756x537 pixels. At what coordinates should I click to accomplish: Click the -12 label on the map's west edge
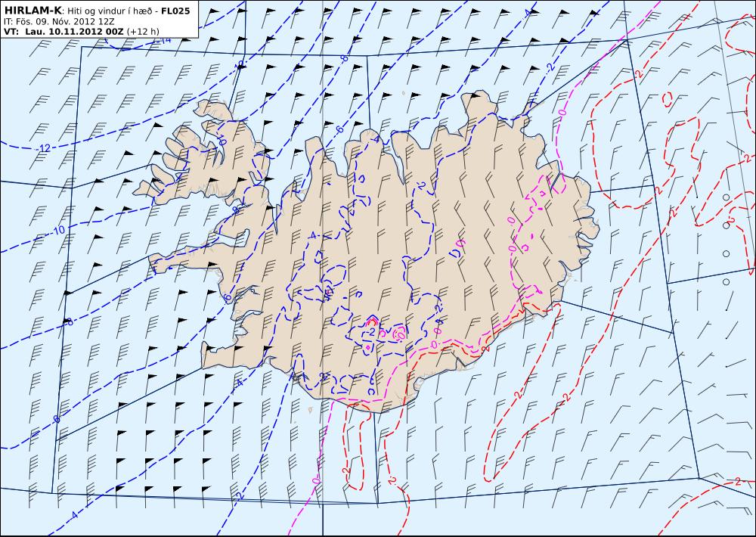tap(43, 148)
